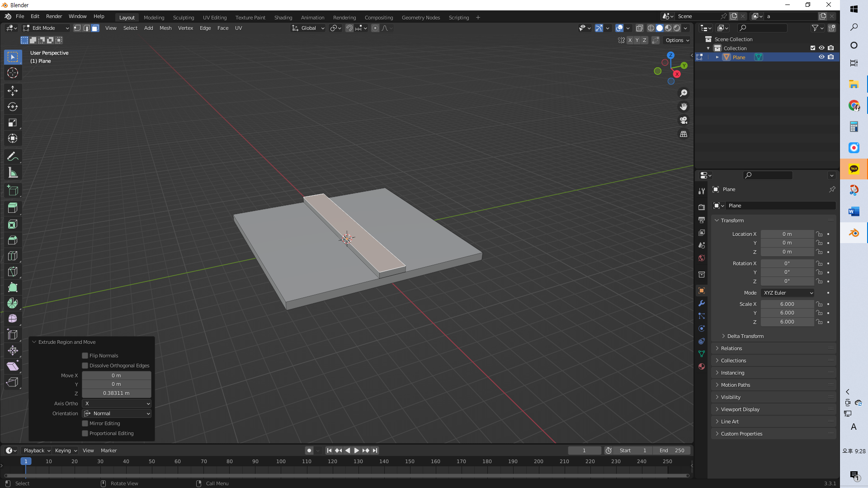Enable Dissolve Orthogonal Edges checkbox
Viewport: 868px width, 488px height.
point(85,366)
